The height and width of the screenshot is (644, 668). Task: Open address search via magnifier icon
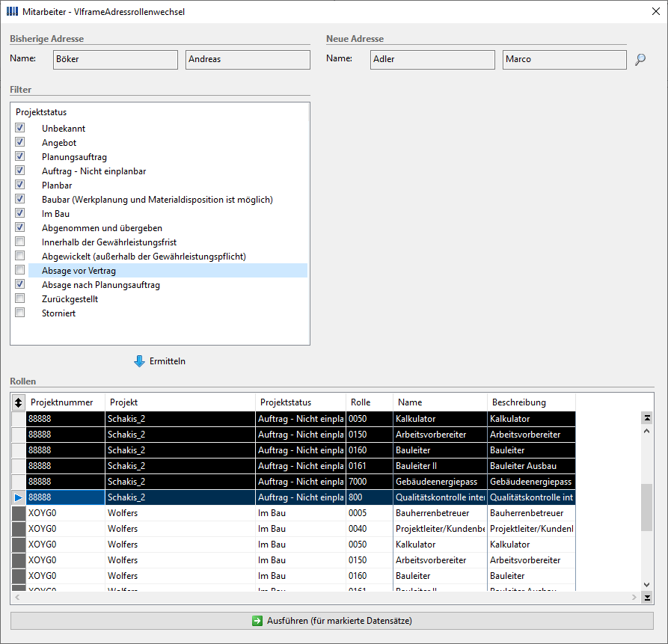pos(640,59)
